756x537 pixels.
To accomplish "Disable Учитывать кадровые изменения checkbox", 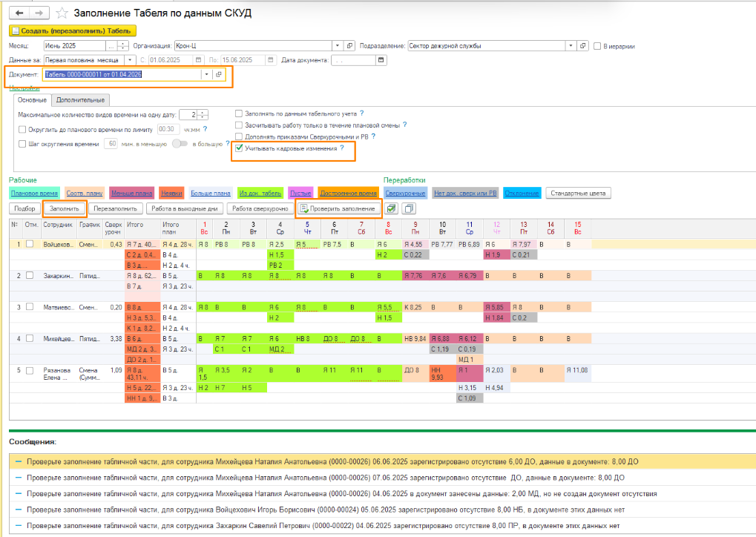I will [x=239, y=148].
